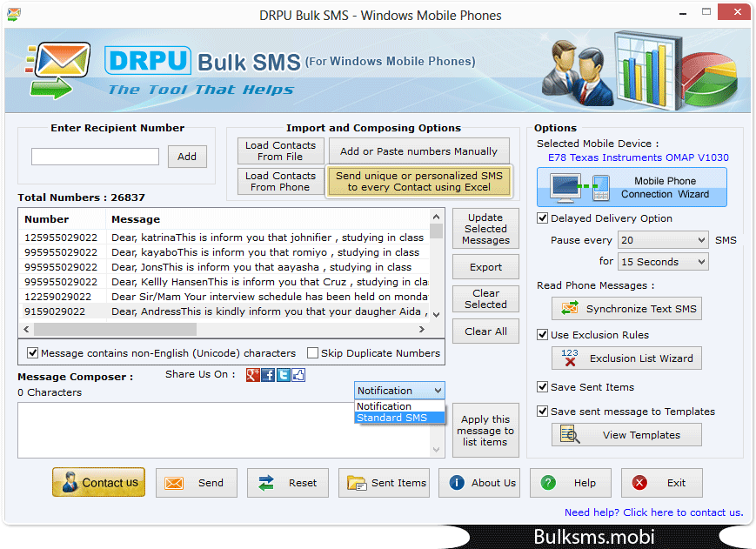Click the message list scroll up arrow
Image resolution: width=756 pixels, height=549 pixels.
point(437,217)
